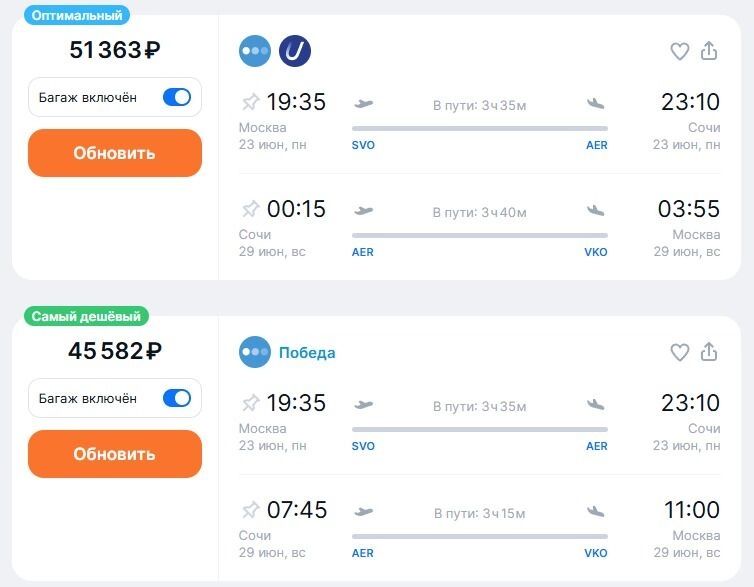This screenshot has width=754, height=587.
Task: Pin the 00:15 return flight from Сочи
Action: tap(250, 209)
